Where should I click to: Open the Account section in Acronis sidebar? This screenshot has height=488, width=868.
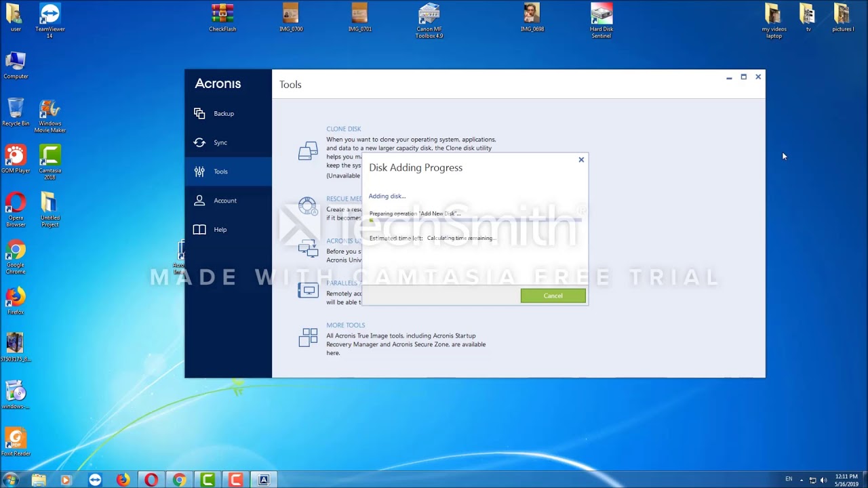click(229, 201)
